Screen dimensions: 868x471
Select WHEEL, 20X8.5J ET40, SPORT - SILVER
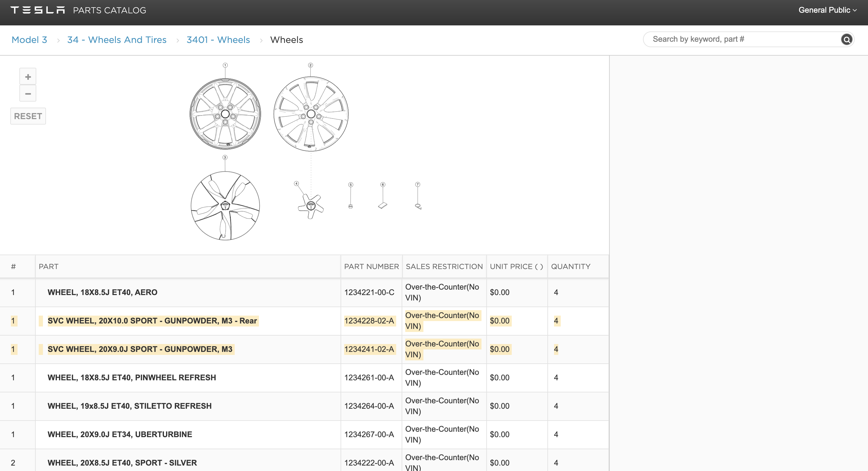click(304, 460)
